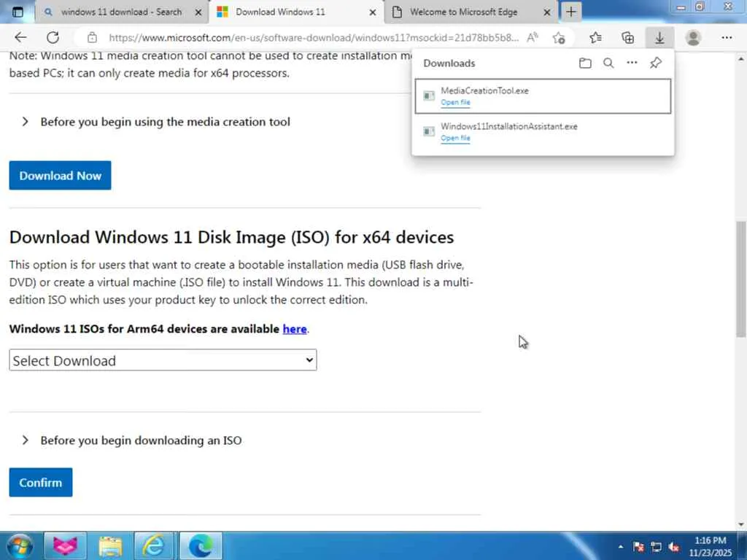
Task: Open Read aloud icon in address bar
Action: coord(532,38)
